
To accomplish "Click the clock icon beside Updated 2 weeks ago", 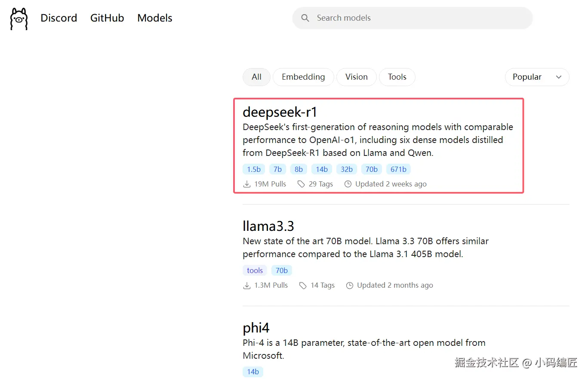I will click(348, 184).
